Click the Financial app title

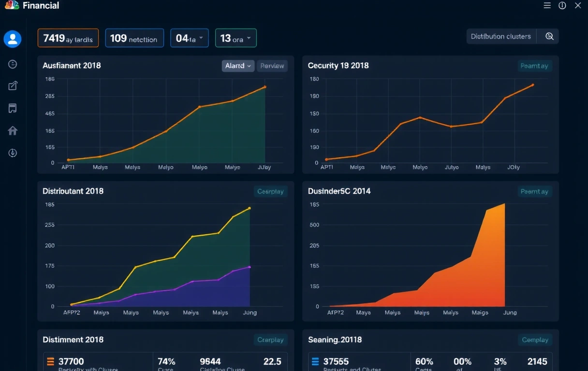click(41, 6)
